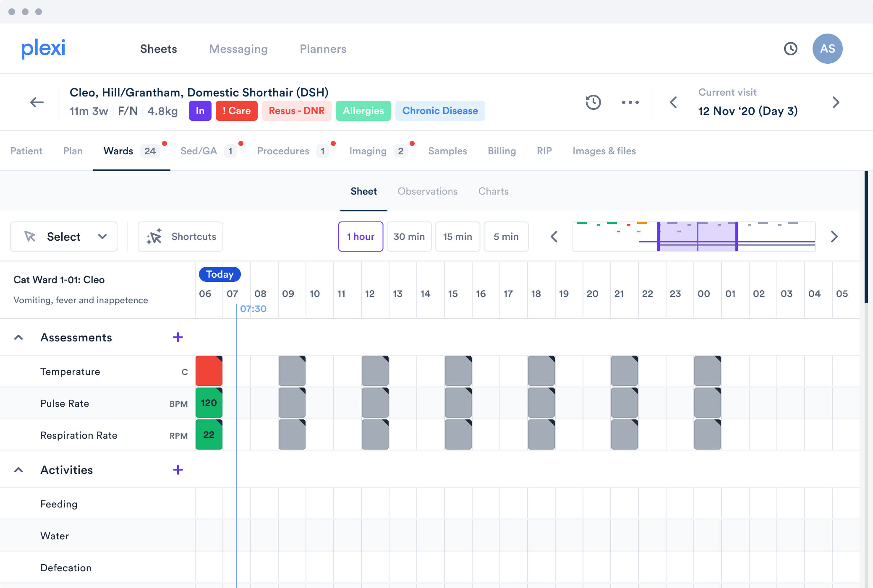Switch to the Observations tab
The image size is (873, 588).
[427, 191]
